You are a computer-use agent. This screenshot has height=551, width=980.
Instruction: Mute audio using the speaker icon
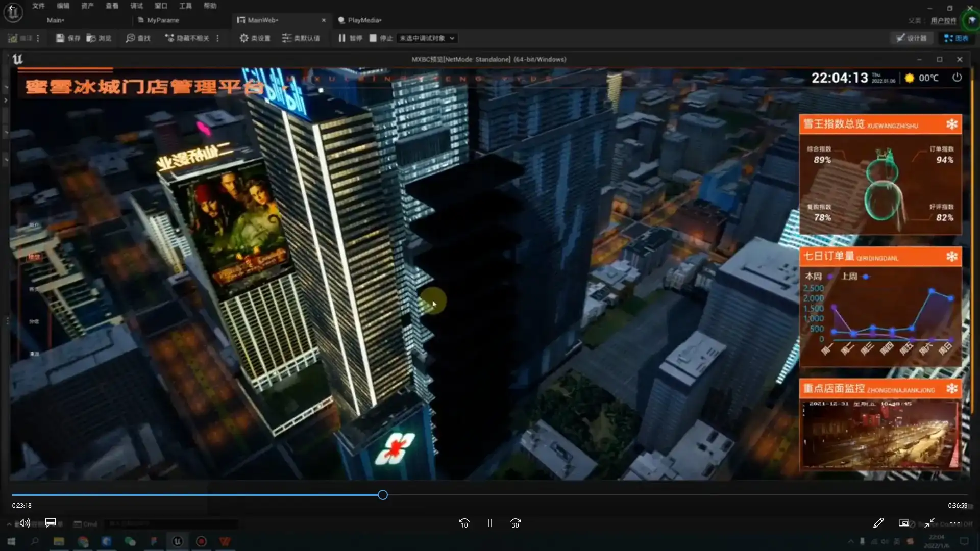(24, 523)
